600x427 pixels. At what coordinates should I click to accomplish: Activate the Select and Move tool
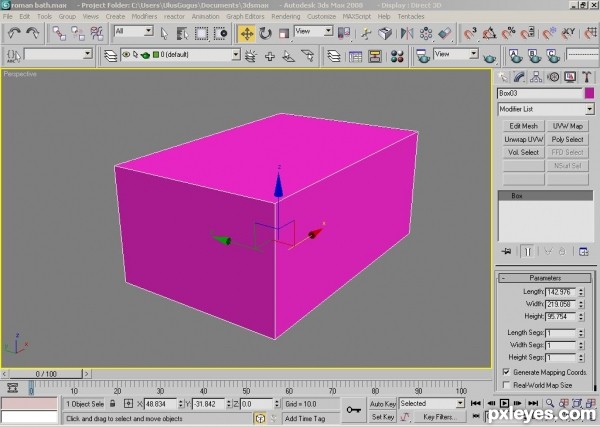point(247,33)
